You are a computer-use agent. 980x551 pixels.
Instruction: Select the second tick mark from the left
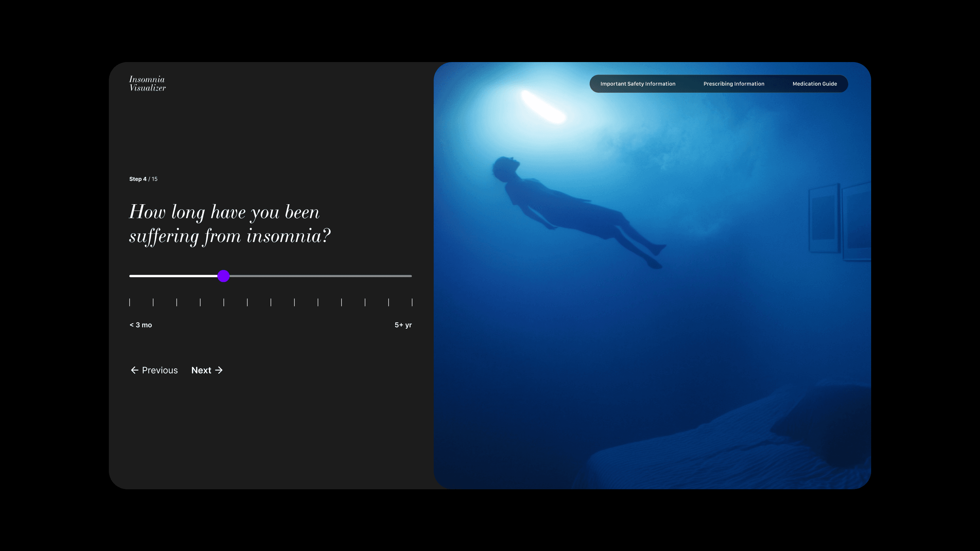tap(153, 302)
